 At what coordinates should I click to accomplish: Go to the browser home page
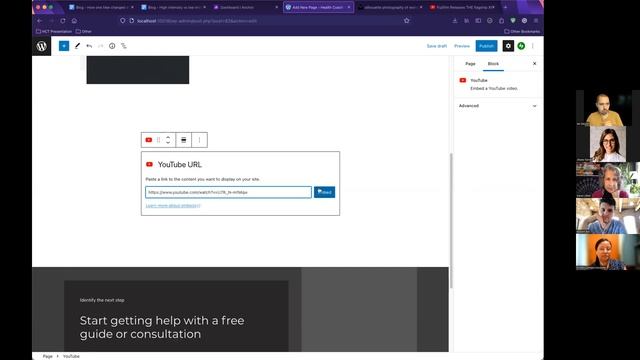coord(74,20)
